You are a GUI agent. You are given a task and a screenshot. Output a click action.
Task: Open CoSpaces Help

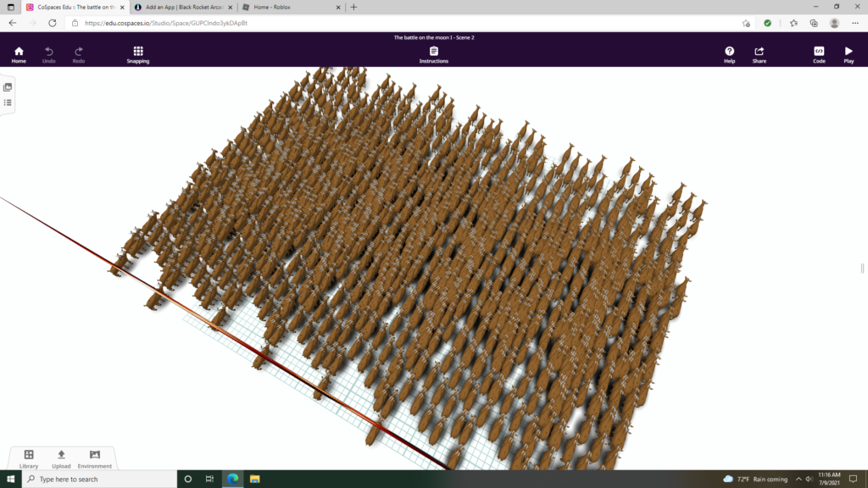click(x=729, y=55)
